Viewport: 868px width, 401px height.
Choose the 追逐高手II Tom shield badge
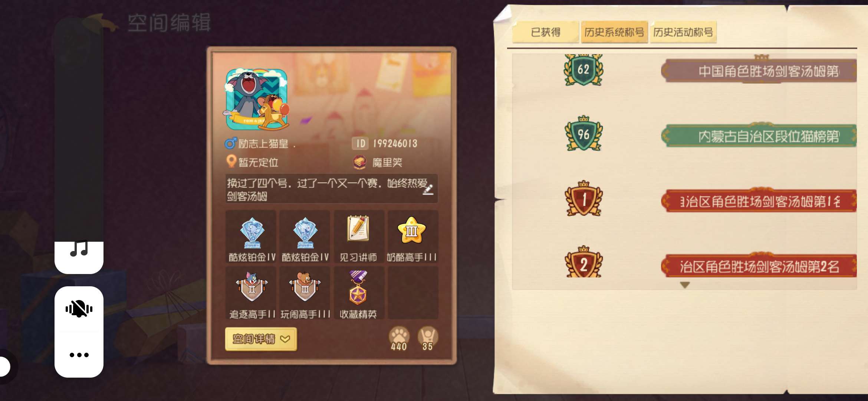click(x=251, y=293)
